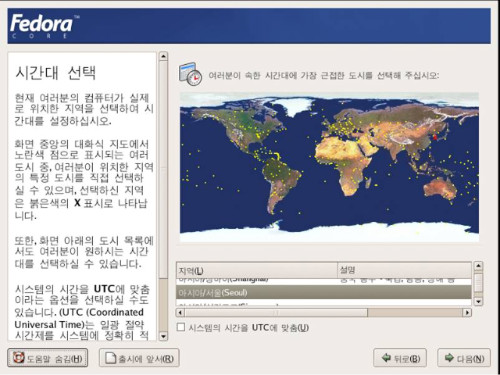Image resolution: width=500 pixels, height=375 pixels.
Task: Click the timezone list horizontal scrollbar thumb
Action: point(276,313)
